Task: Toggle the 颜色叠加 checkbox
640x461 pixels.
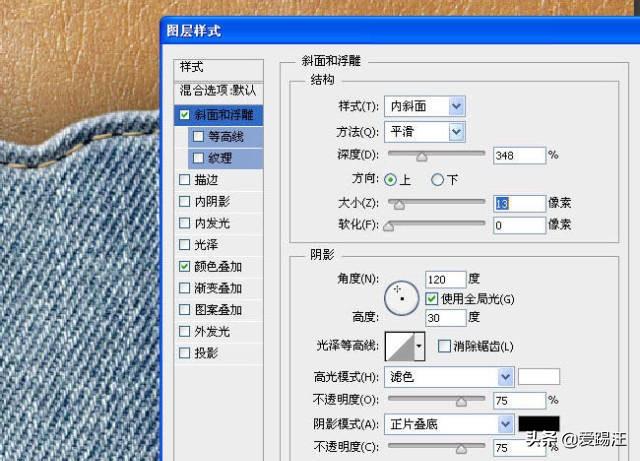Action: pyautogui.click(x=184, y=266)
